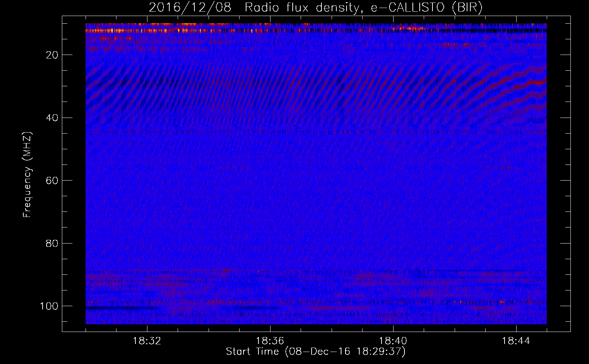Screen dimensions: 589x364
Task: Select the '60' frequency tick label
Action: tap(52, 181)
